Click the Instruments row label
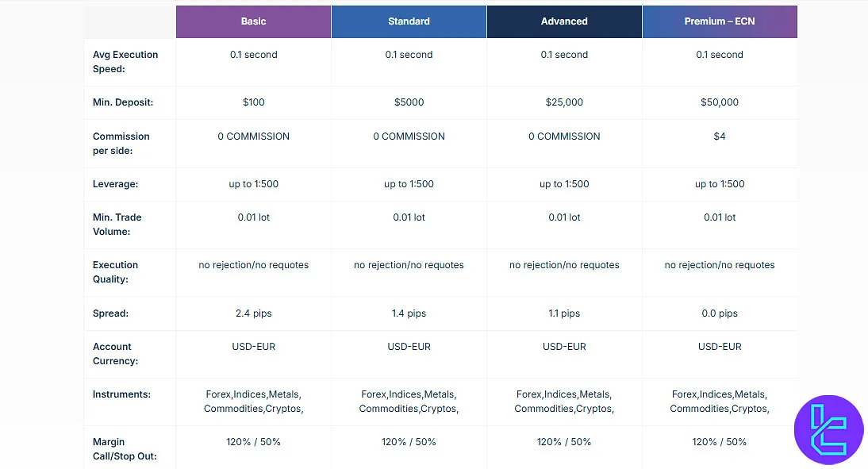 click(x=122, y=394)
